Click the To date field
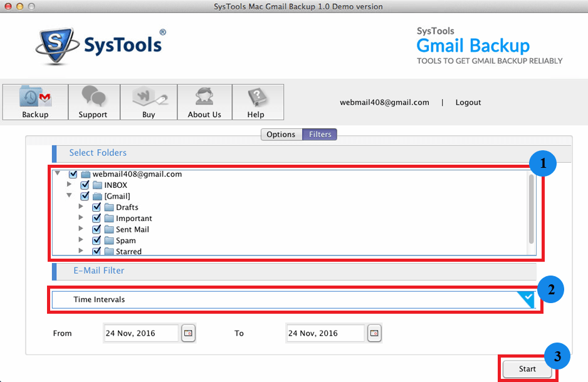588x382 pixels. (325, 333)
